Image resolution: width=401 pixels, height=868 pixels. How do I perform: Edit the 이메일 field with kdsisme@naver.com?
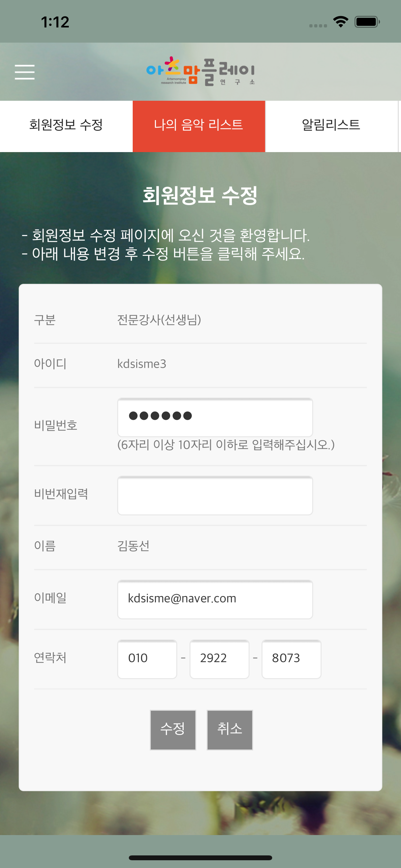click(x=215, y=599)
